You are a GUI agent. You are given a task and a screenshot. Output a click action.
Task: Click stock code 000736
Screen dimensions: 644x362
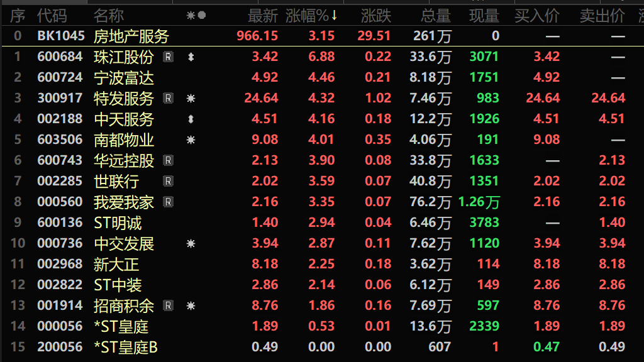pos(60,243)
